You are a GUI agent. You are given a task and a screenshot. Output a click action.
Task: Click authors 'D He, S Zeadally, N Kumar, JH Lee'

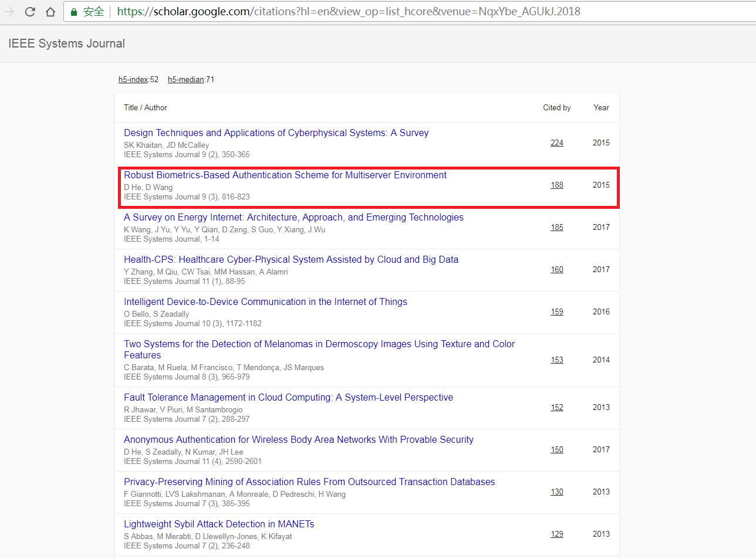pos(183,452)
